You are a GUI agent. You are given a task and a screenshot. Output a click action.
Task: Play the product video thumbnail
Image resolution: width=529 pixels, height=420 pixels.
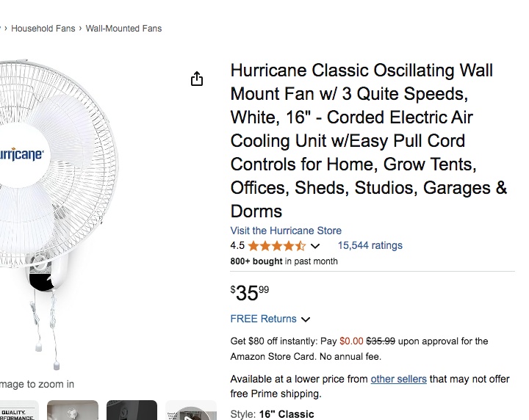191,411
